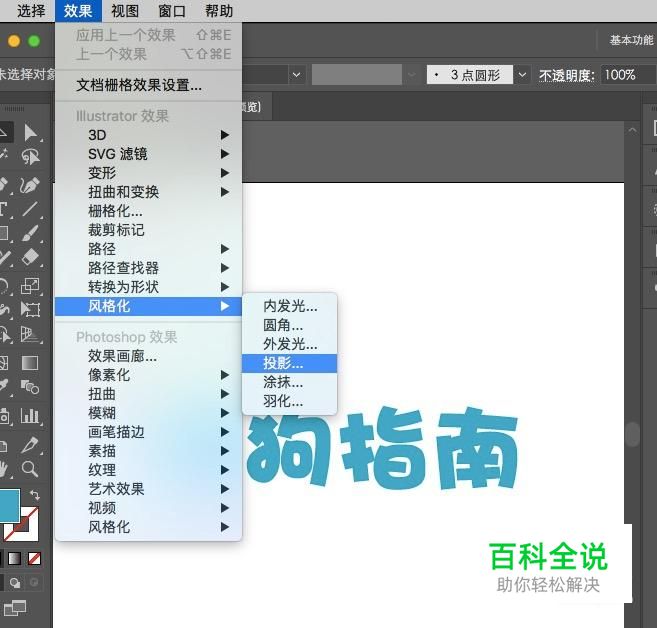Select the Column Graph tool
Image resolution: width=657 pixels, height=628 pixels.
[x=30, y=416]
